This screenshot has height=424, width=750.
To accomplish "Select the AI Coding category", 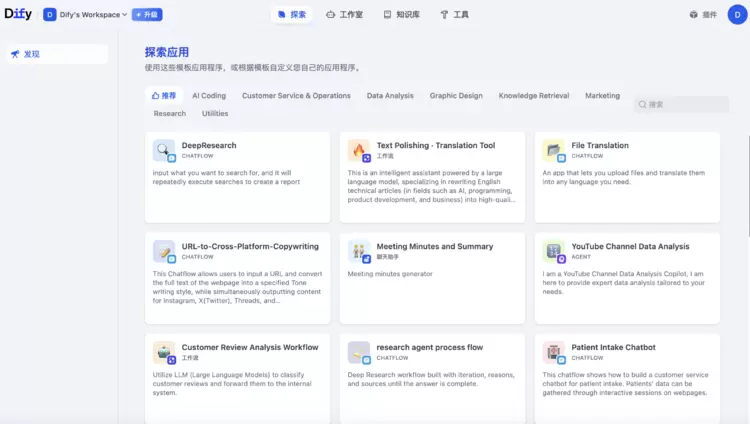I will [x=209, y=96].
